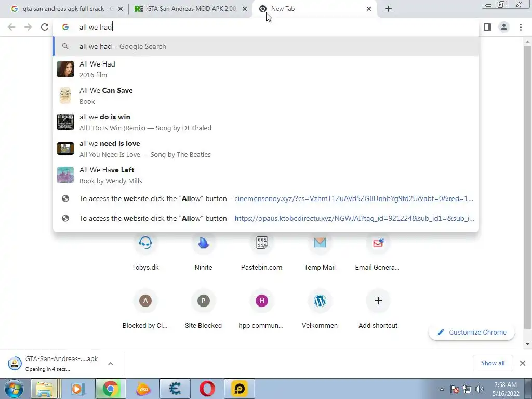Switch to GTA San Andreas MOD APK tab
The width and height of the screenshot is (532, 399).
[191, 9]
